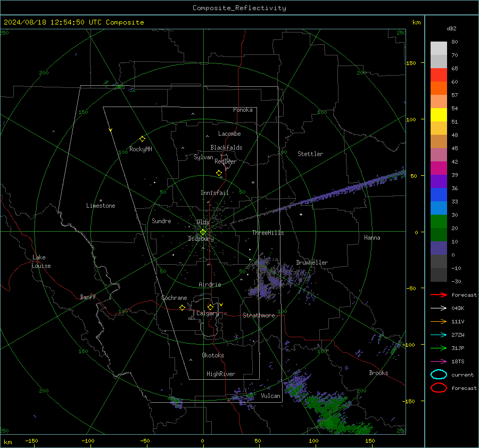This screenshot has width=479, height=448.
Task: Click the Okotoks label
Action: [x=213, y=355]
